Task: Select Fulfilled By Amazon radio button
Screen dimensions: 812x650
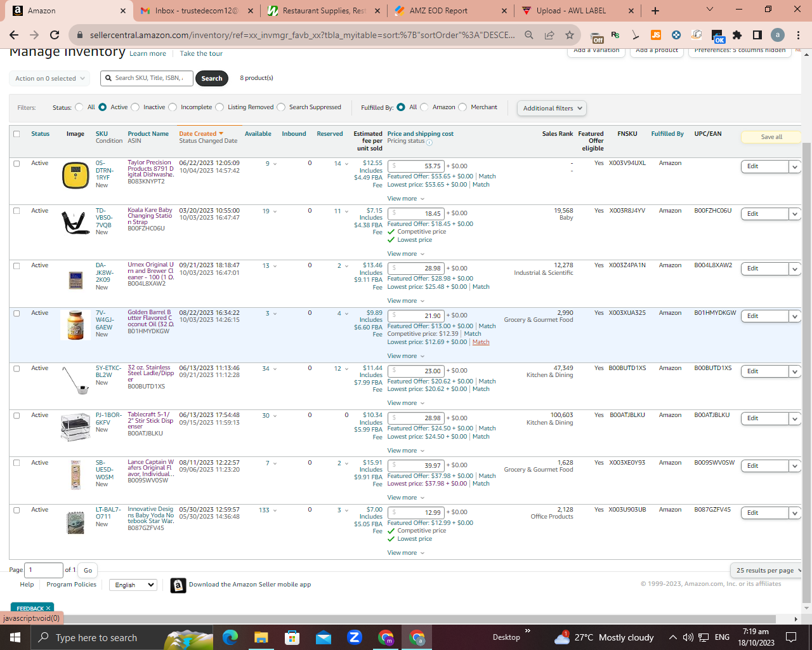Action: (424, 107)
